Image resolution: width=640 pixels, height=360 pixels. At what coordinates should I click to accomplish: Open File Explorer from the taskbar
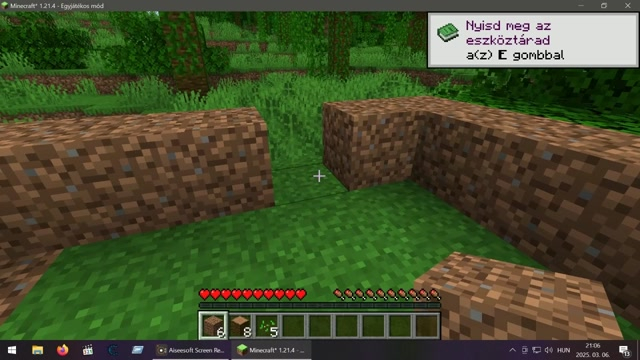point(38,350)
